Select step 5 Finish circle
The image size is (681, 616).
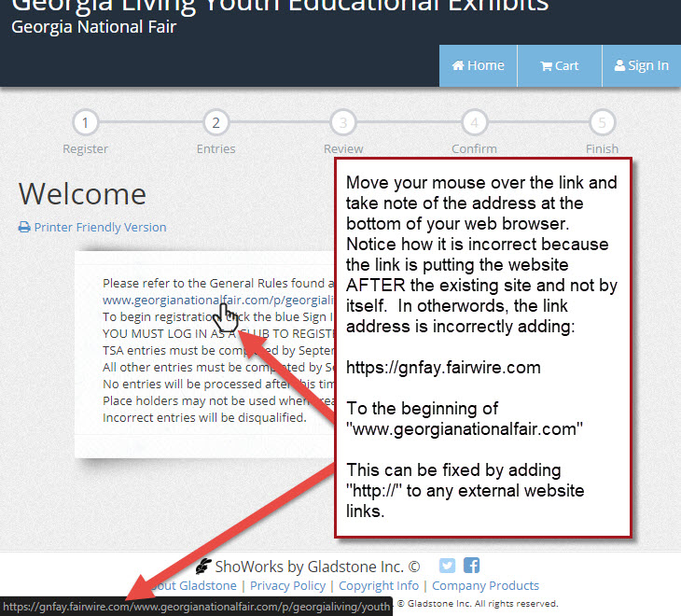point(602,122)
